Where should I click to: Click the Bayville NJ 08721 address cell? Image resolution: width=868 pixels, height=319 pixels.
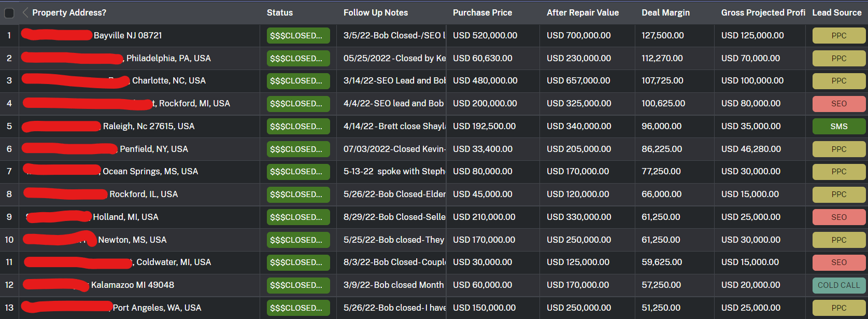(x=127, y=35)
